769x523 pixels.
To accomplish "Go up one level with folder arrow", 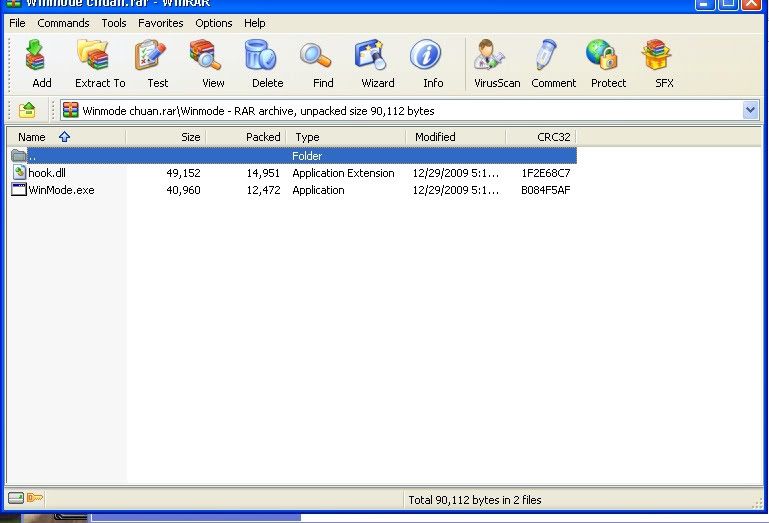I will [27, 110].
